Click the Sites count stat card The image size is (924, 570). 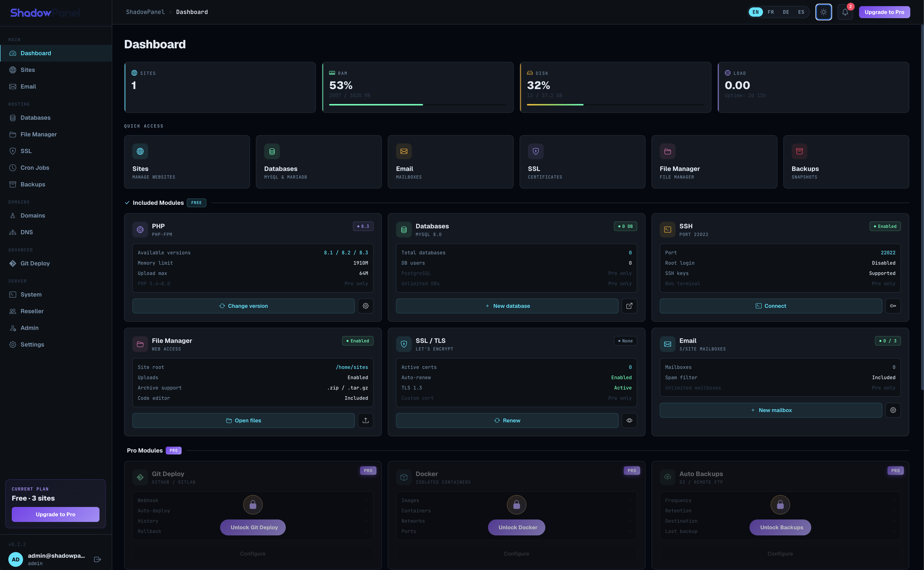[220, 87]
